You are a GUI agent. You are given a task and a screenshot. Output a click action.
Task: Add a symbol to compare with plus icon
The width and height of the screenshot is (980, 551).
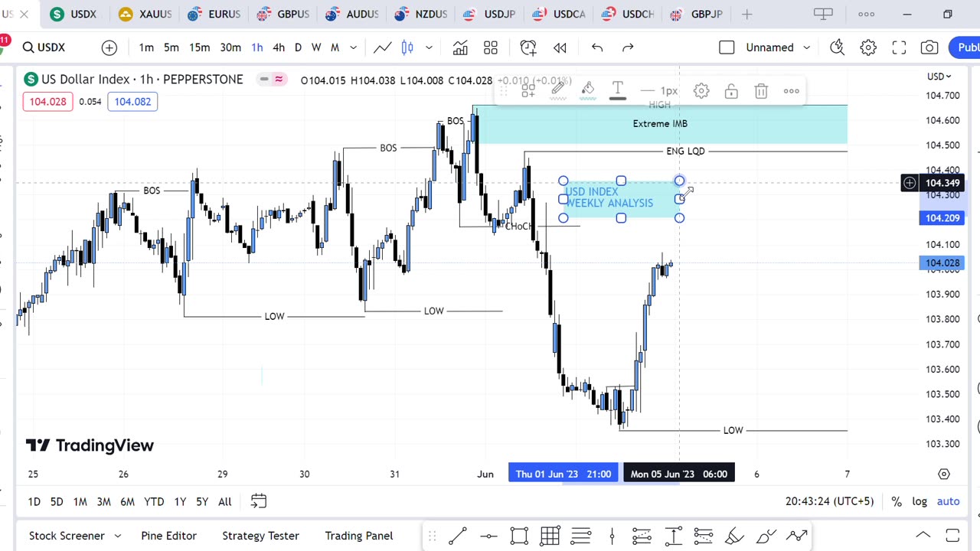tap(109, 47)
